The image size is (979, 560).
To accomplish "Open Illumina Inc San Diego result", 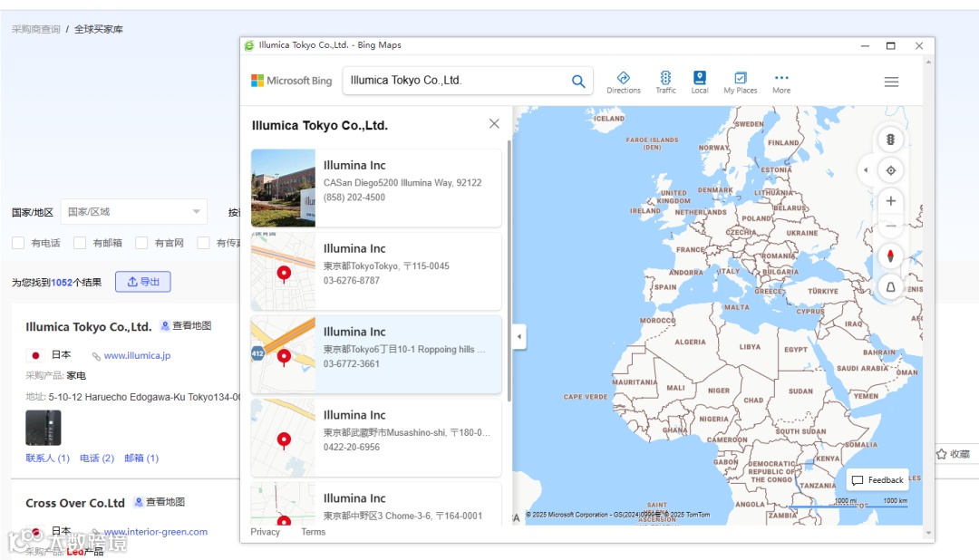I will tap(376, 188).
